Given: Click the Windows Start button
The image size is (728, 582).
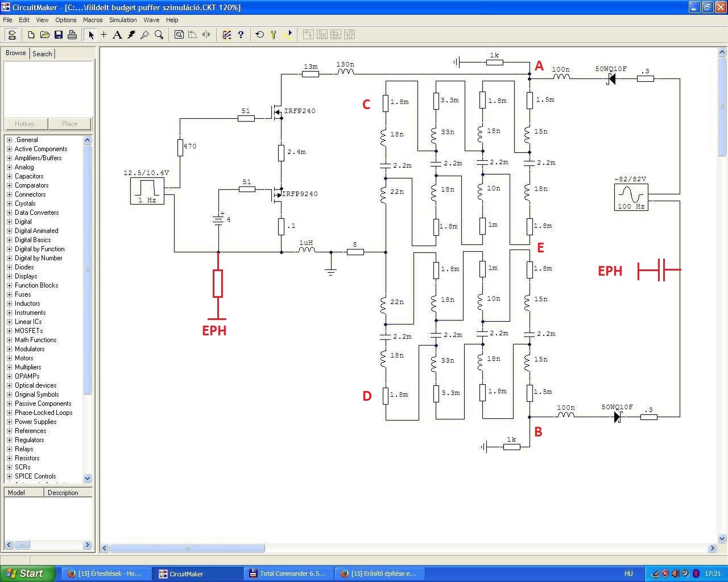Looking at the screenshot, I should click(x=28, y=573).
